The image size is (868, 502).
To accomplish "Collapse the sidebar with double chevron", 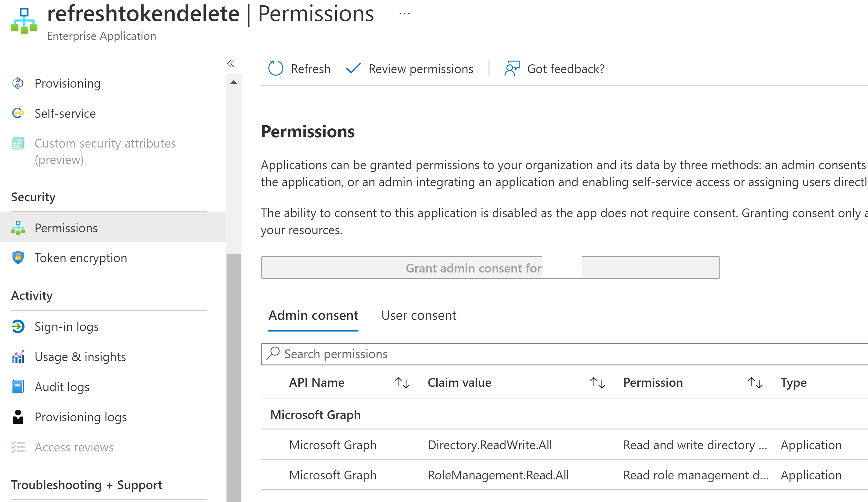I will [x=231, y=64].
